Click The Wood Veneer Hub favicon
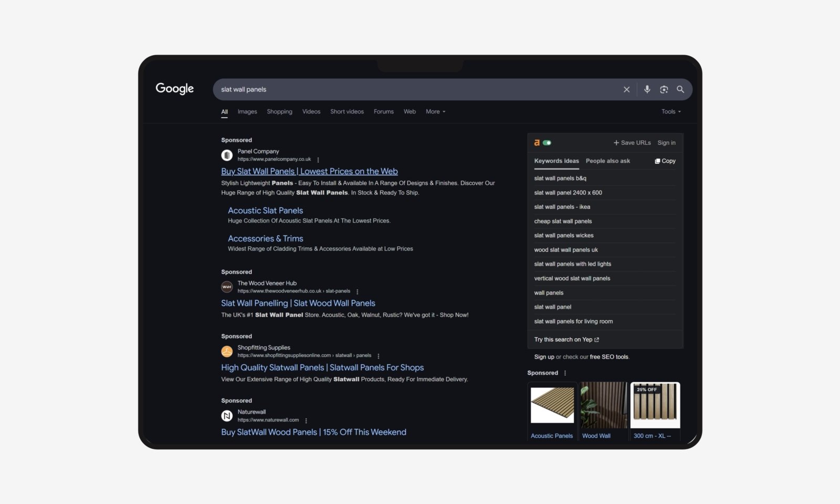Screen dimensions: 840x504 pyautogui.click(x=227, y=287)
